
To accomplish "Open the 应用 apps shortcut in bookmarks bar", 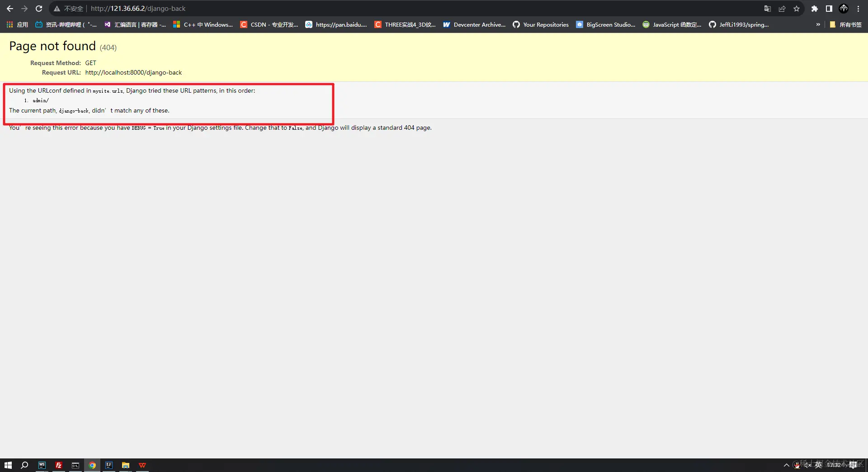I will [x=17, y=24].
